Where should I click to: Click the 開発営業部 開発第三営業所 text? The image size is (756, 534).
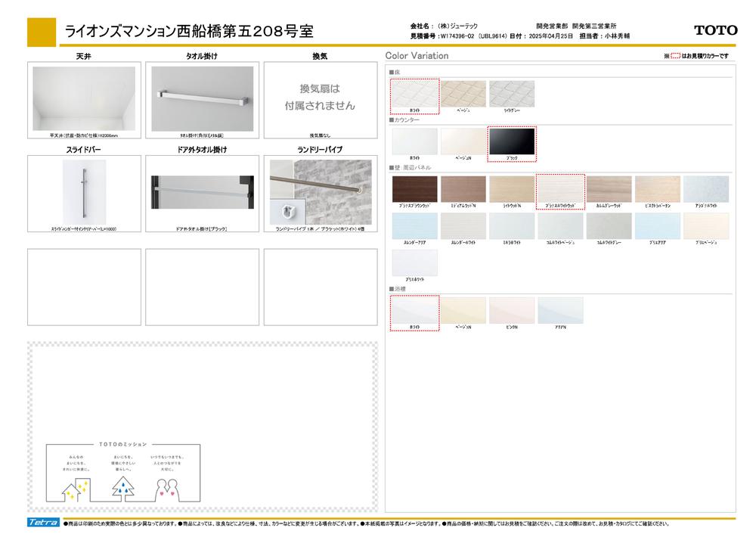576,26
